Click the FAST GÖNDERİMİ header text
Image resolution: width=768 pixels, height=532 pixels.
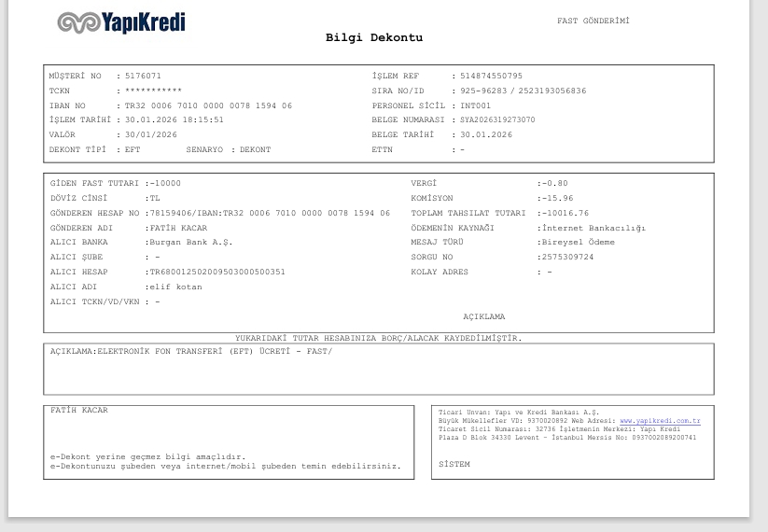[x=593, y=21]
